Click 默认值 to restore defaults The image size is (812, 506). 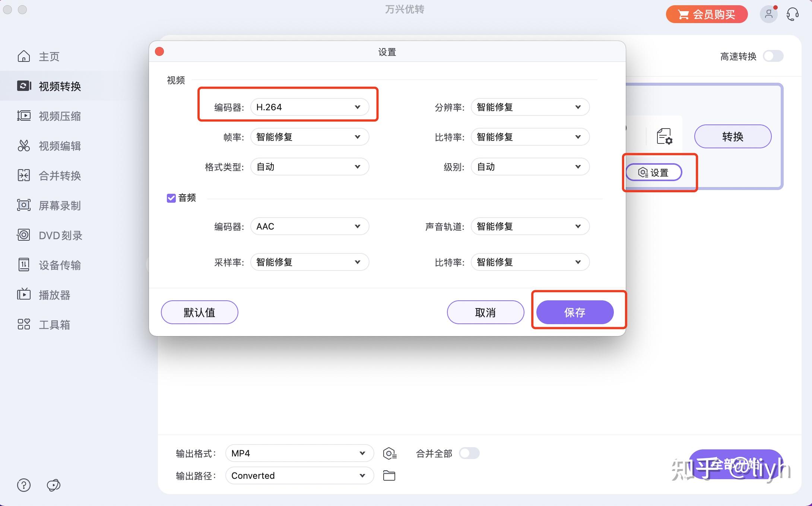199,312
